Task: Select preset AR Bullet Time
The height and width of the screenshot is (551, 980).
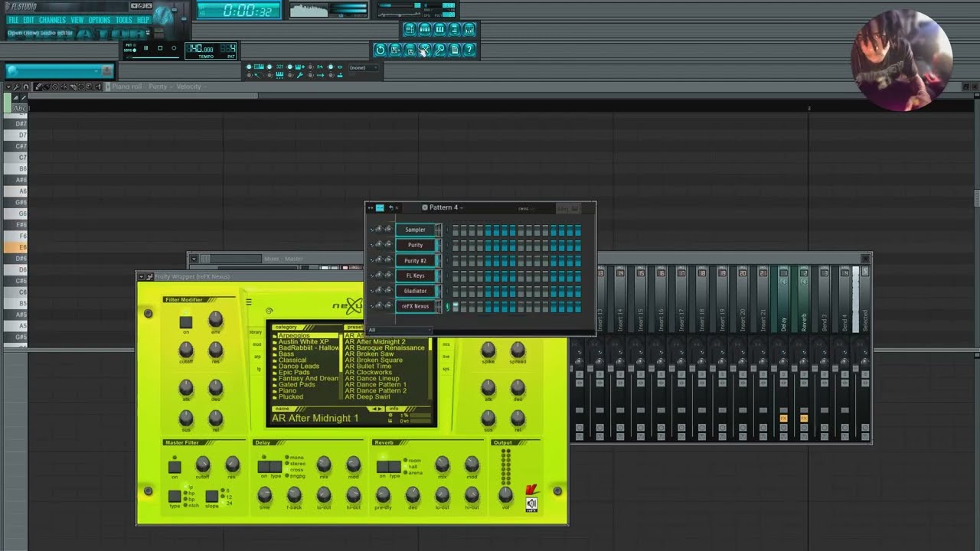Action: [x=367, y=366]
